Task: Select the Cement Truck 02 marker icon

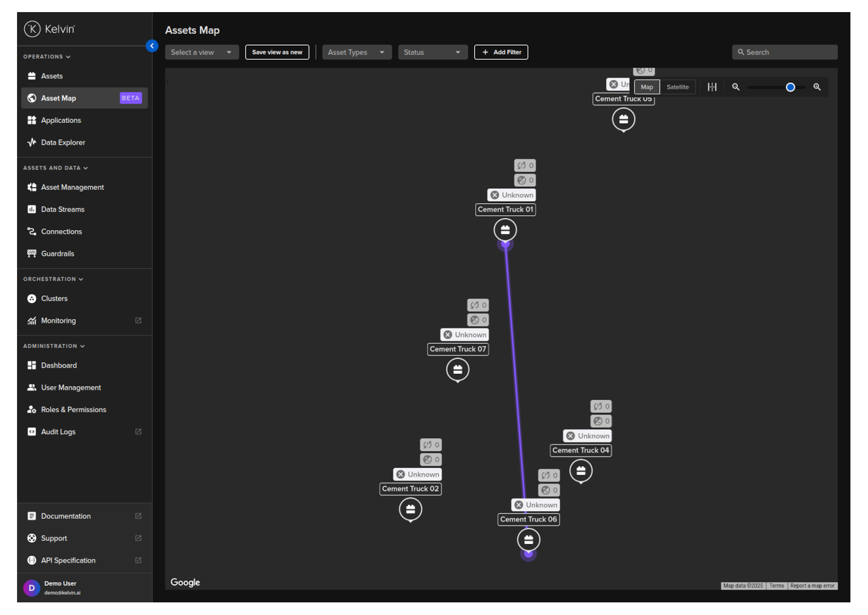Action: 410,509
